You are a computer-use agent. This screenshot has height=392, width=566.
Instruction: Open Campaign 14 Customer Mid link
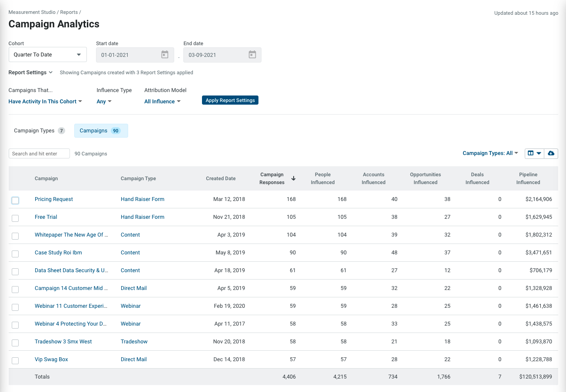pos(71,288)
